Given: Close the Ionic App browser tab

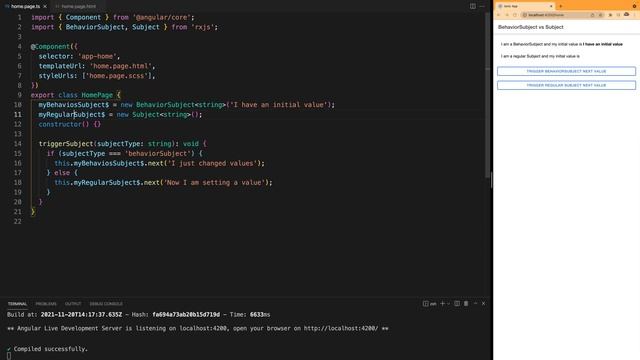Looking at the screenshot, I should tap(551, 6).
